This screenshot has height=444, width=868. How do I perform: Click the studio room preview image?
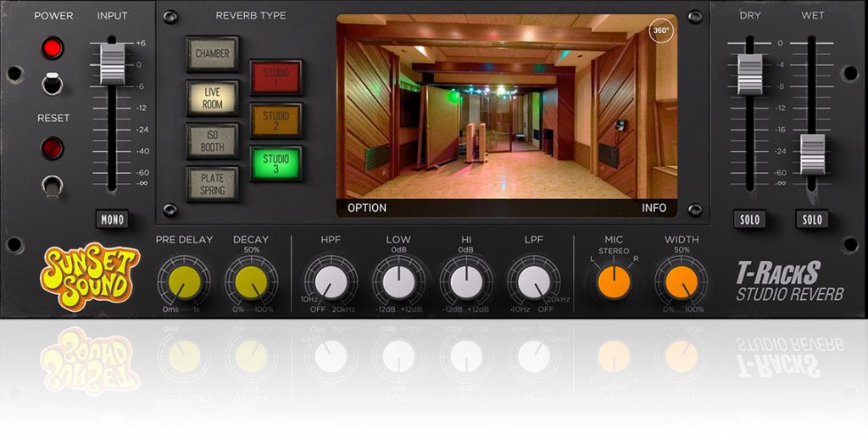(x=507, y=106)
